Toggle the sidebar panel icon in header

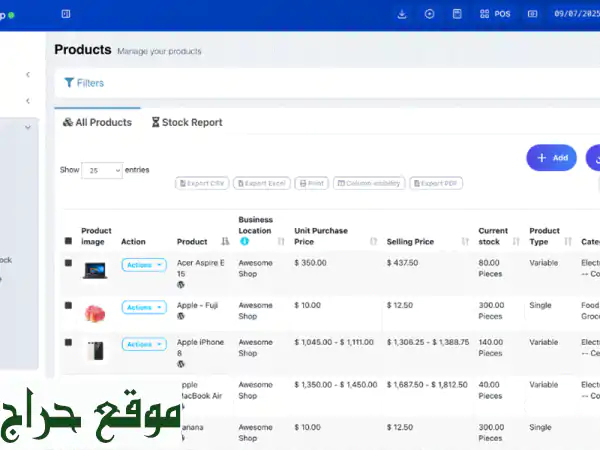[x=66, y=14]
